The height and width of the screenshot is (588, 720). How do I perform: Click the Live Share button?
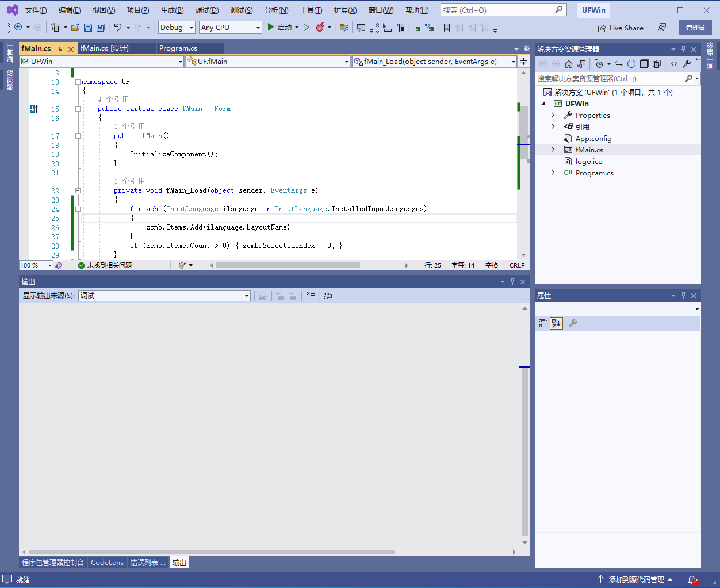click(621, 28)
